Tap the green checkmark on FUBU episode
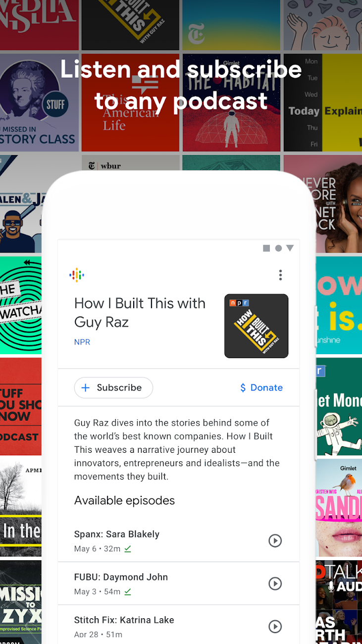 pos(128,591)
